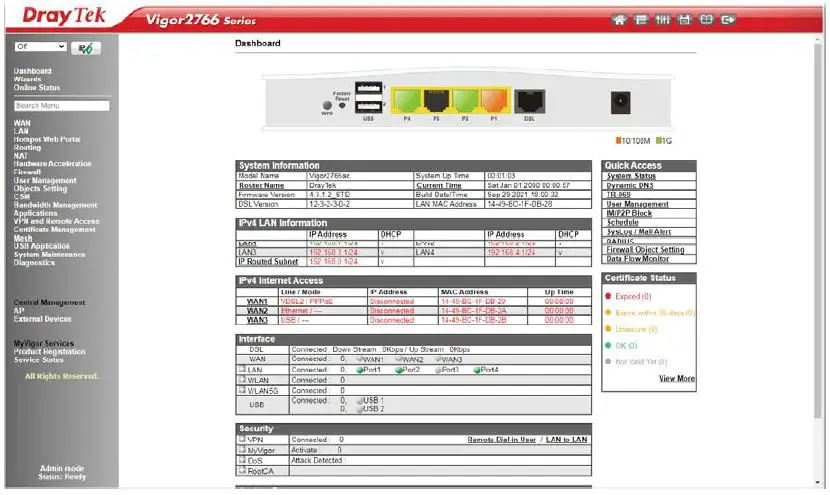The height and width of the screenshot is (495, 830).
Task: Click the DSL port on router image
Action: [x=529, y=101]
